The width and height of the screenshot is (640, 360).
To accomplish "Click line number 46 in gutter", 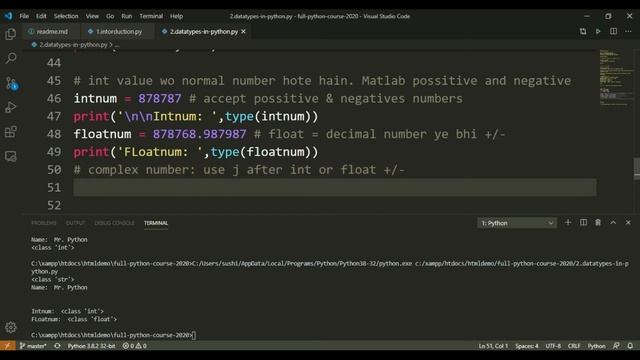I will coord(54,98).
